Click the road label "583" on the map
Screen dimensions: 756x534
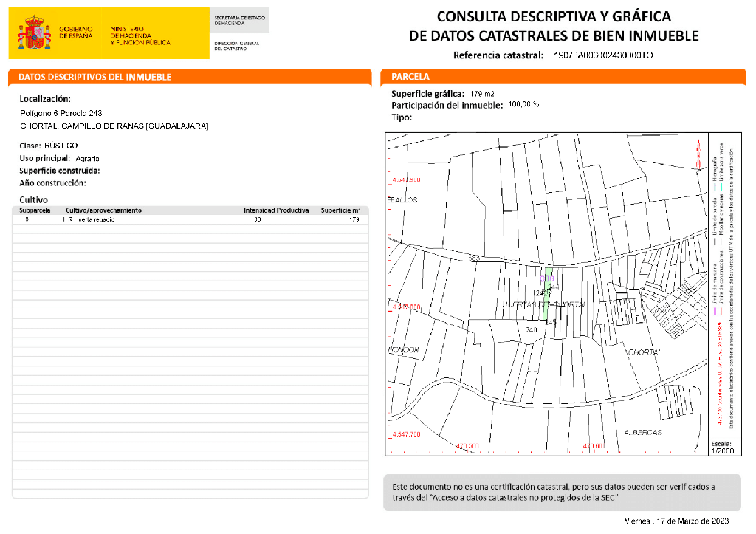click(x=475, y=258)
